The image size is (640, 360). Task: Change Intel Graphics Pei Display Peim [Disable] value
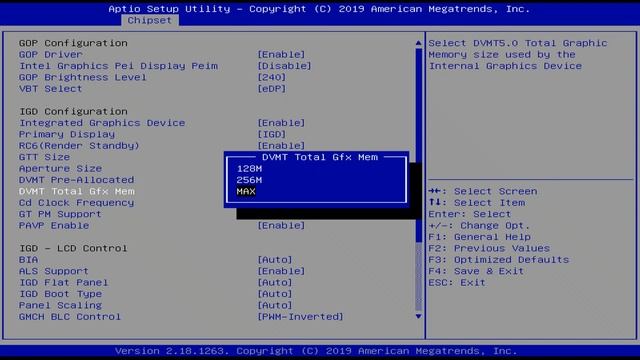pyautogui.click(x=284, y=66)
